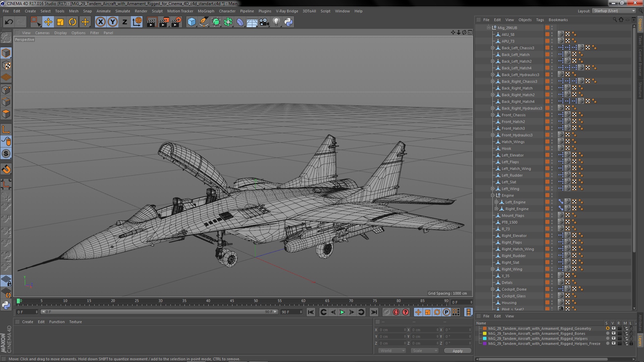Expand Back_Left_Chassis3 object
The width and height of the screenshot is (644, 362).
[x=493, y=48]
